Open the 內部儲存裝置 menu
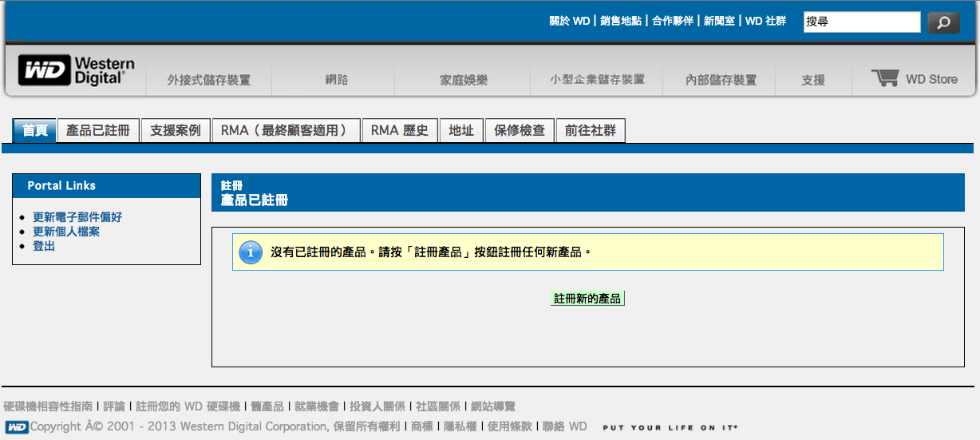The width and height of the screenshot is (980, 440). [721, 80]
